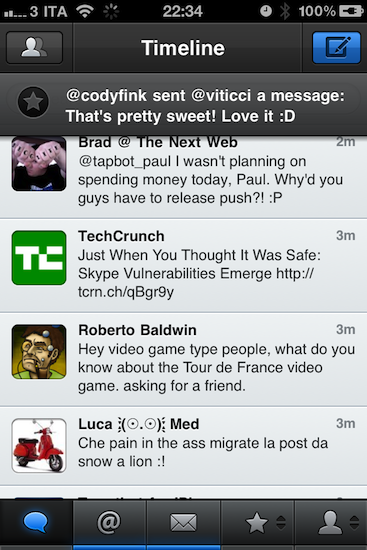367x550 pixels.
Task: Tap TechCrunch green avatar
Action: pos(39,258)
